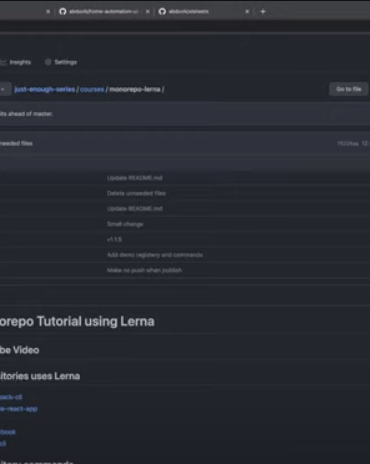Click the 'ahead of master' status text

click(26, 114)
